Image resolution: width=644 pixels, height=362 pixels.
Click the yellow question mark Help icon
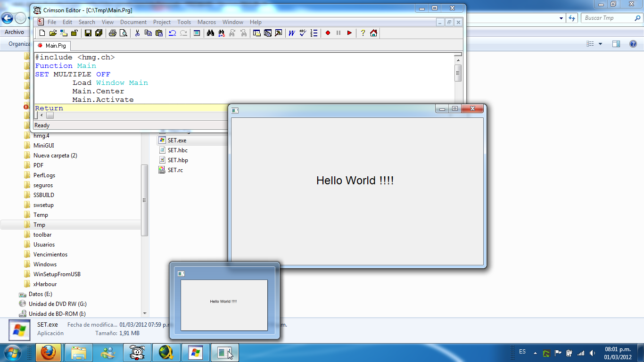[x=363, y=33]
